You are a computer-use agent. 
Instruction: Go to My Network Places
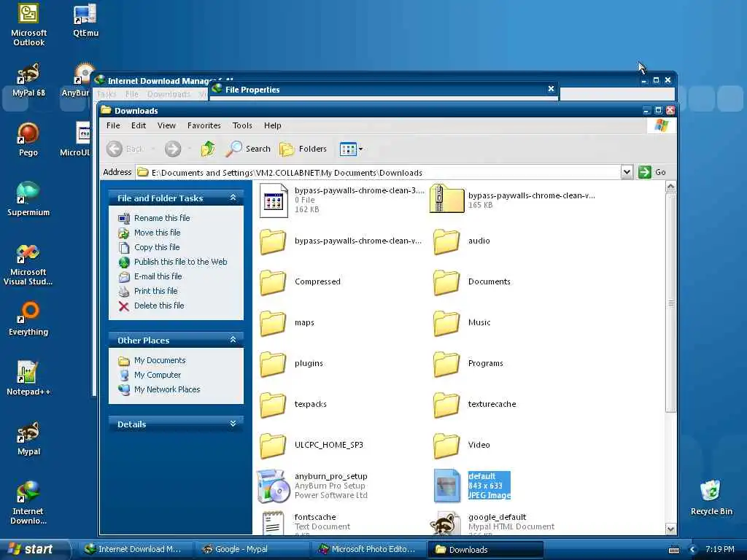coord(167,389)
